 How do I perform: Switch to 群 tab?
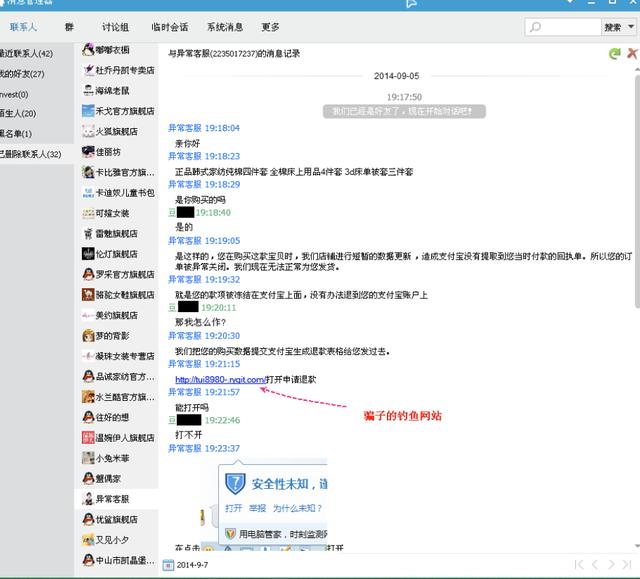point(69,27)
